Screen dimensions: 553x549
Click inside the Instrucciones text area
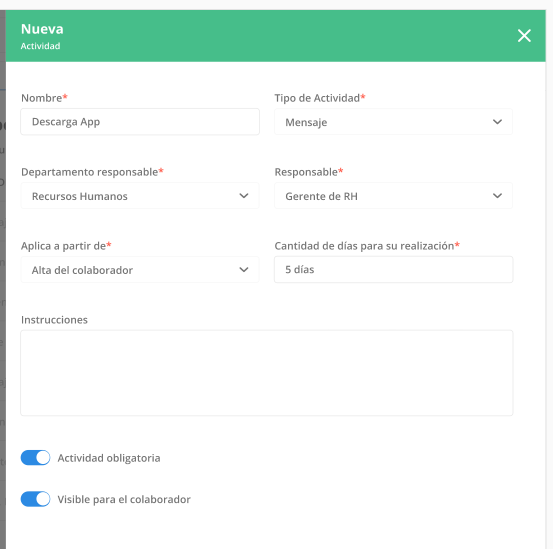[267, 373]
